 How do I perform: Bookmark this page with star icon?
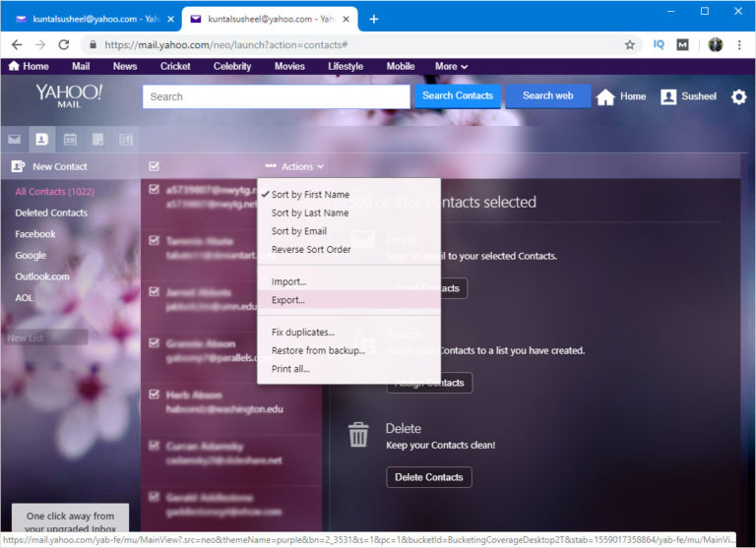click(x=630, y=44)
